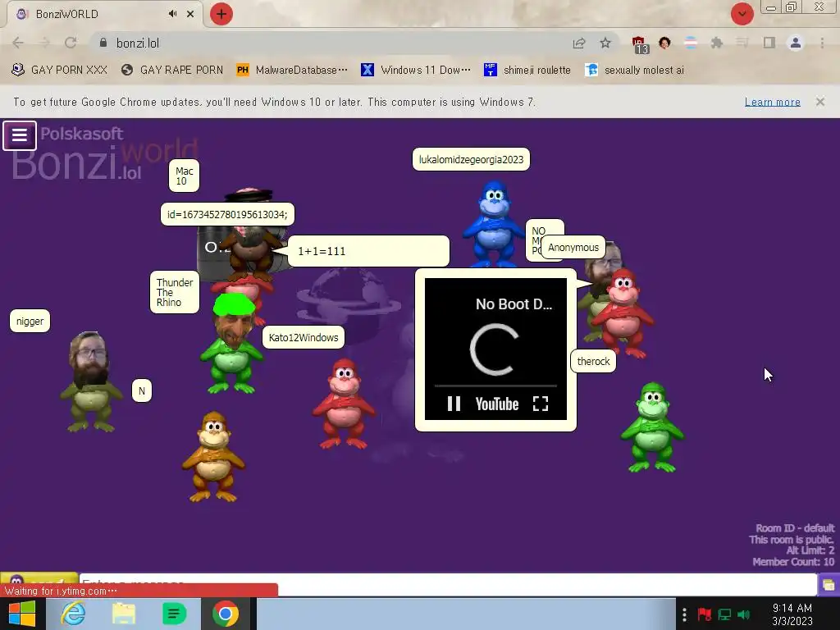Share this page using the share icon
This screenshot has height=630, width=840.
(x=579, y=43)
